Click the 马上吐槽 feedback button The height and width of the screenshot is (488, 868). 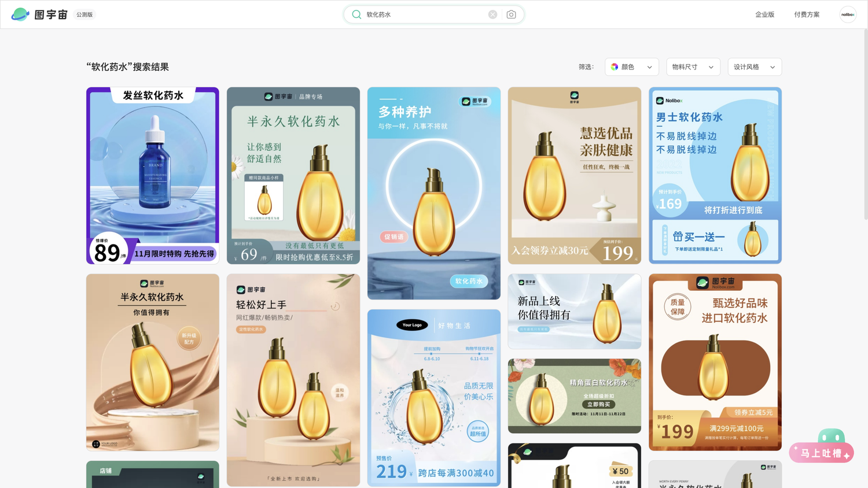[821, 453]
